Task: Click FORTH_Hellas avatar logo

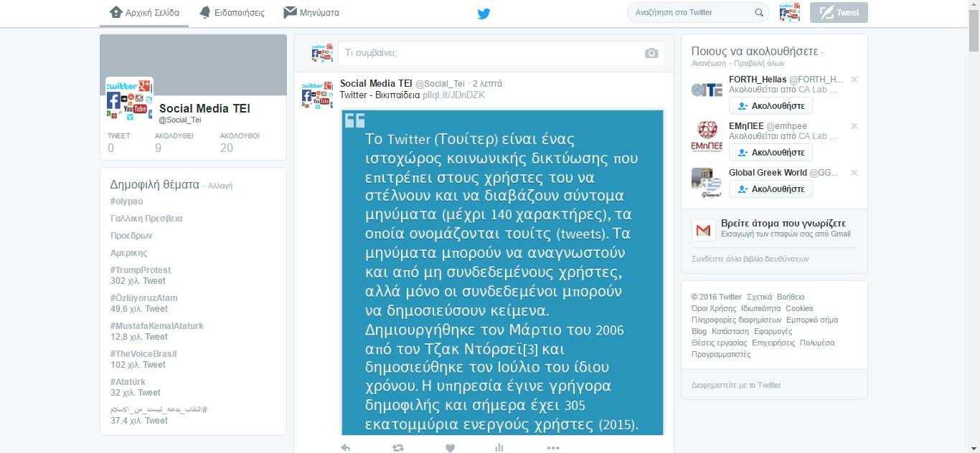Action: 707,90
